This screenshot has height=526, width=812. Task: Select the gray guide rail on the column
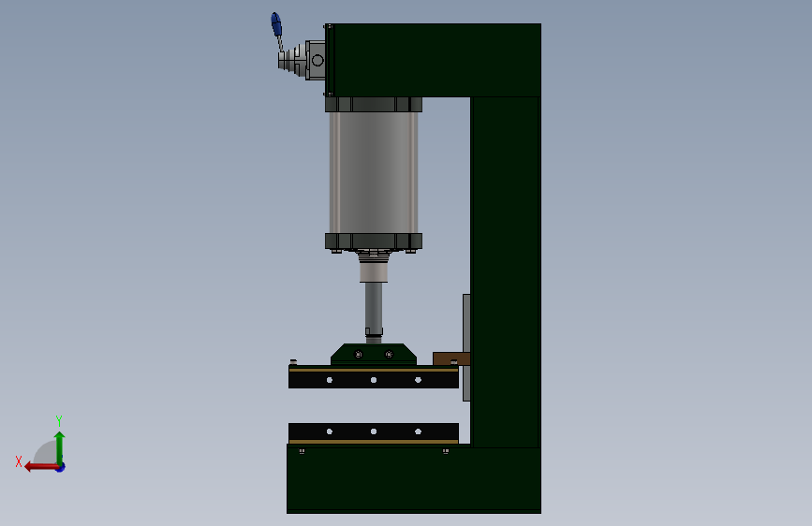click(466, 347)
